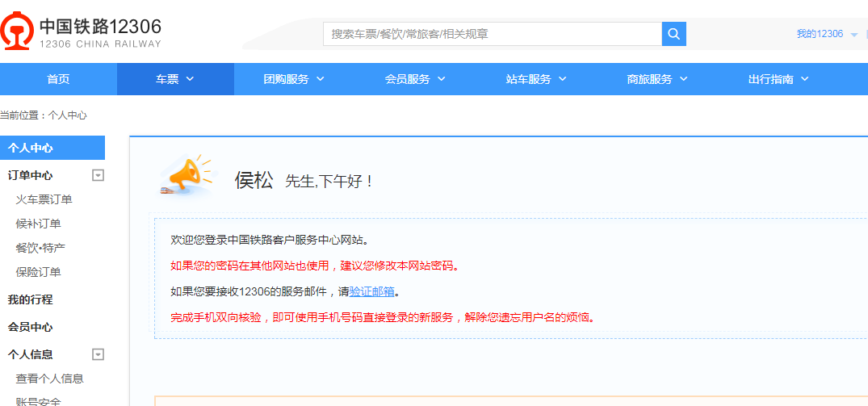
Task: Open the 我的12306 account dropdown
Action: tap(826, 34)
